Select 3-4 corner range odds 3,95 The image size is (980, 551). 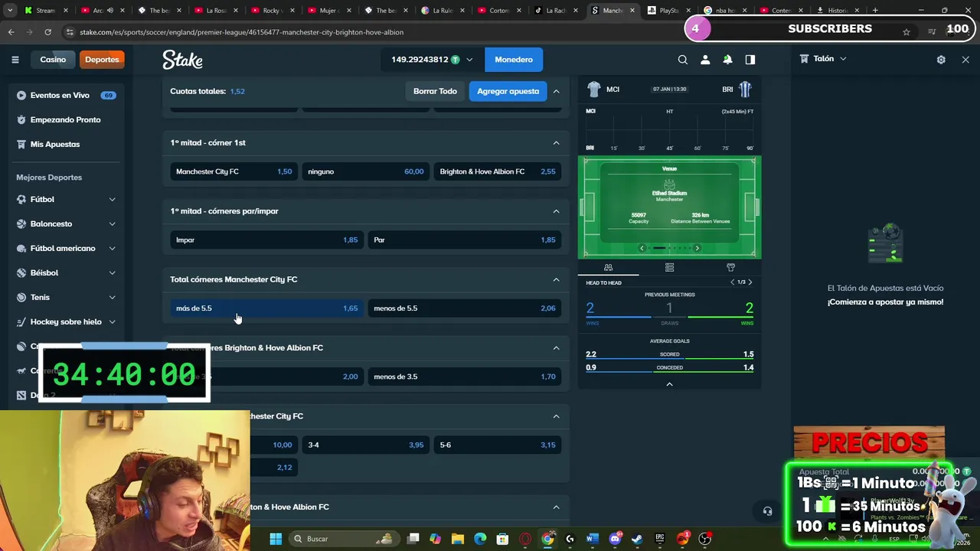click(366, 445)
